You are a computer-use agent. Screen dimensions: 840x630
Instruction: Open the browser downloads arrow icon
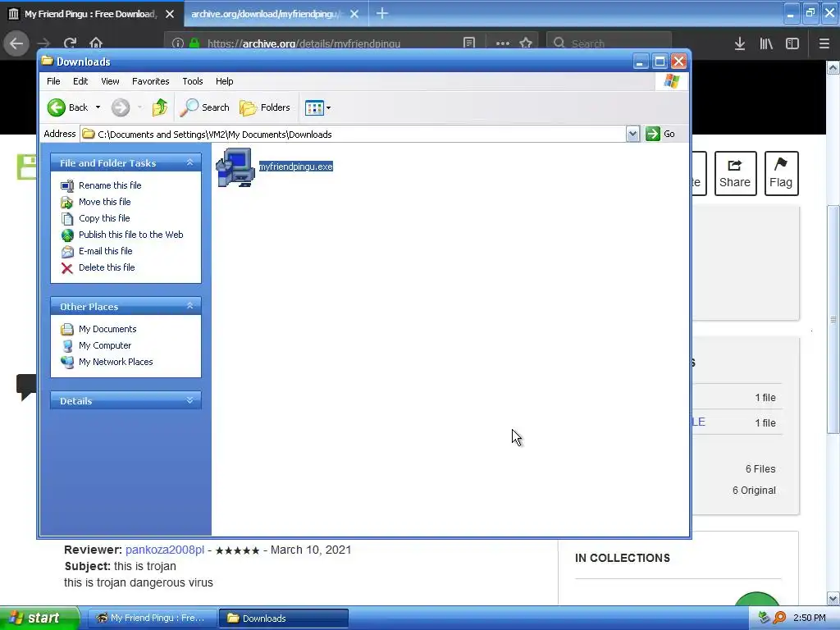(740, 44)
